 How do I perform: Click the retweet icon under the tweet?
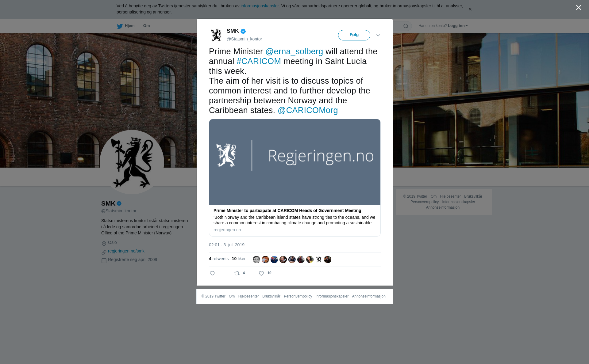click(x=237, y=273)
